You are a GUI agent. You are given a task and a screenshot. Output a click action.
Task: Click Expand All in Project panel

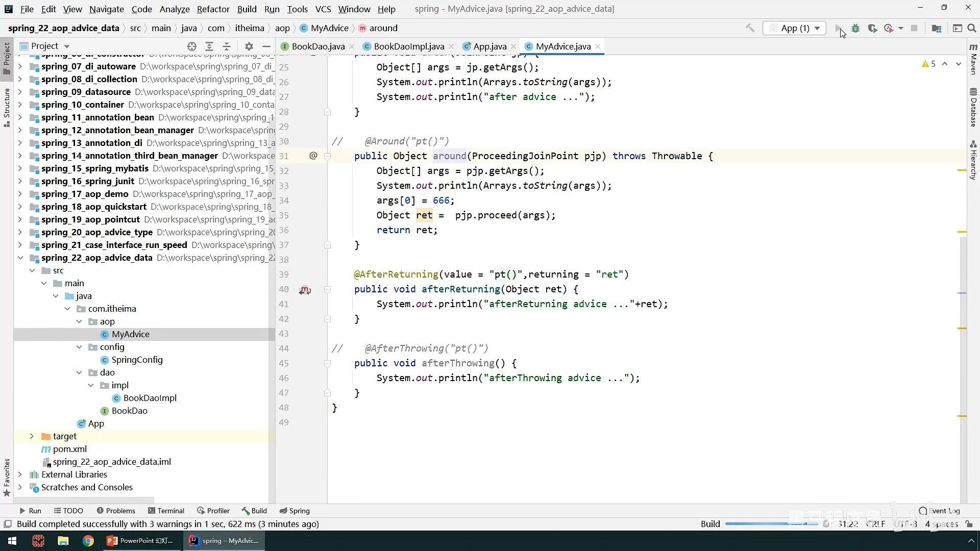point(209,46)
